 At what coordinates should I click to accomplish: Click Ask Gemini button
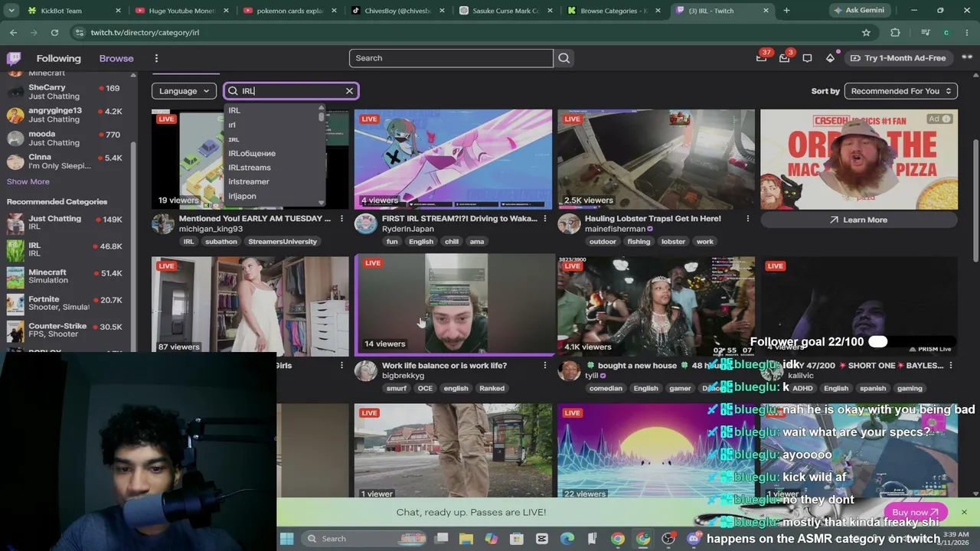coord(858,11)
